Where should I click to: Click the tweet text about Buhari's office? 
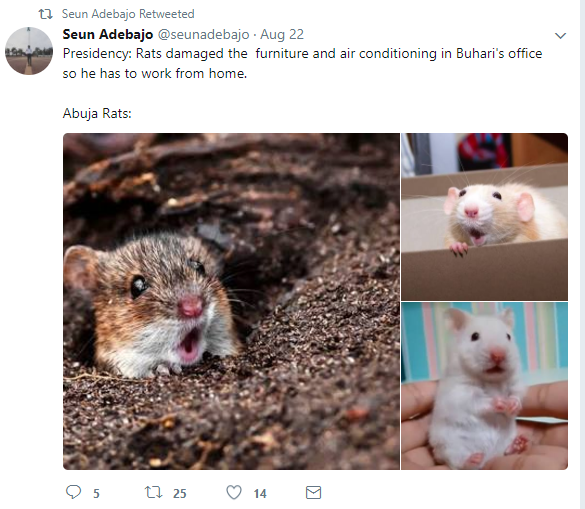302,63
